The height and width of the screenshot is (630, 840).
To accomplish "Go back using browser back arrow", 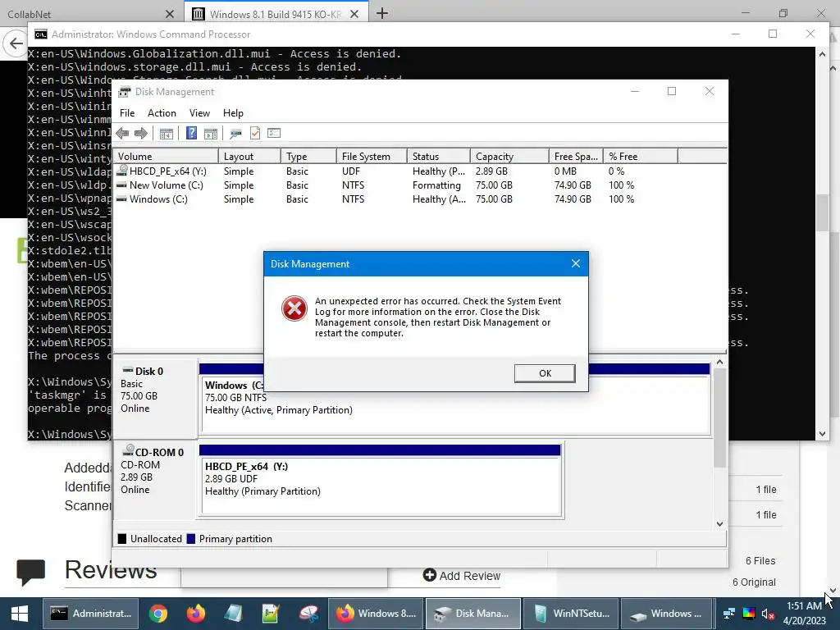I will pos(15,44).
